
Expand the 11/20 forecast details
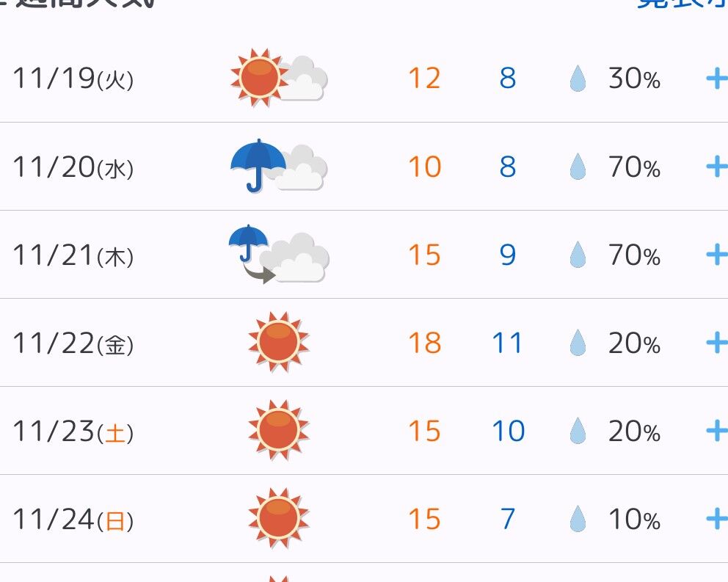pos(716,167)
